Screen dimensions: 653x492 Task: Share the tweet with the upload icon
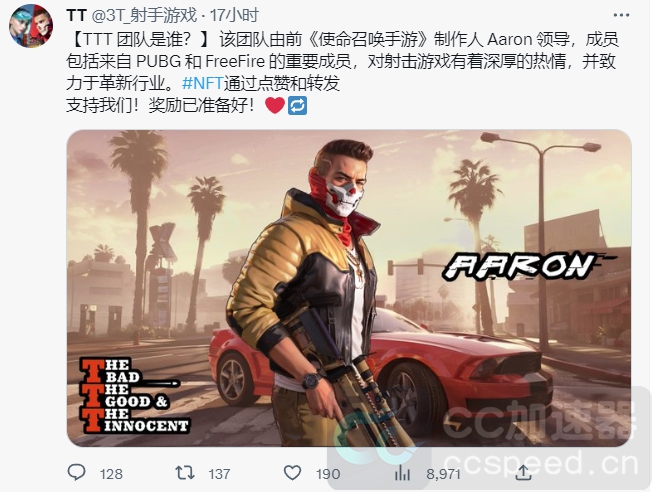523,473
